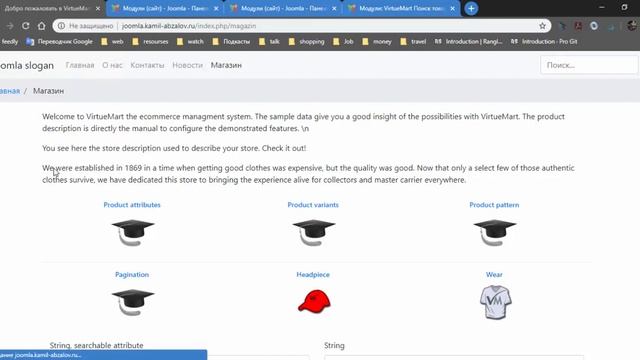Open the profile avatar in browser toolbar
The width and height of the screenshot is (640, 360).
(632, 26)
